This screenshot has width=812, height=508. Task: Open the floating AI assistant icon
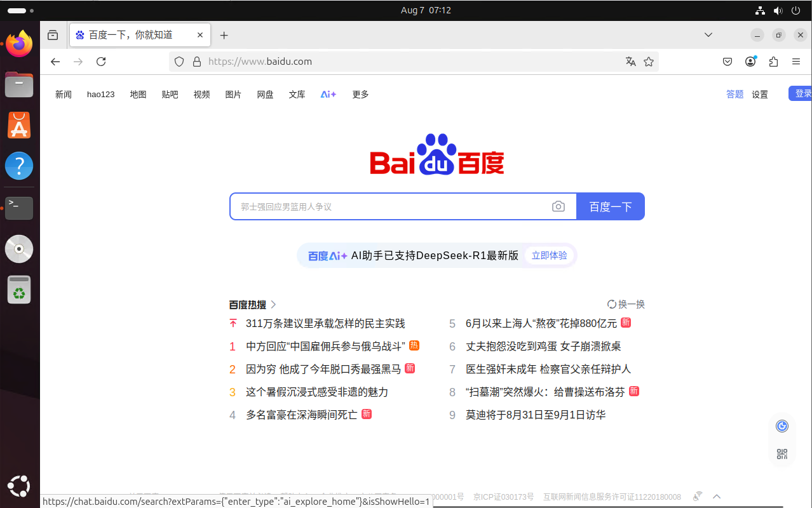782,426
